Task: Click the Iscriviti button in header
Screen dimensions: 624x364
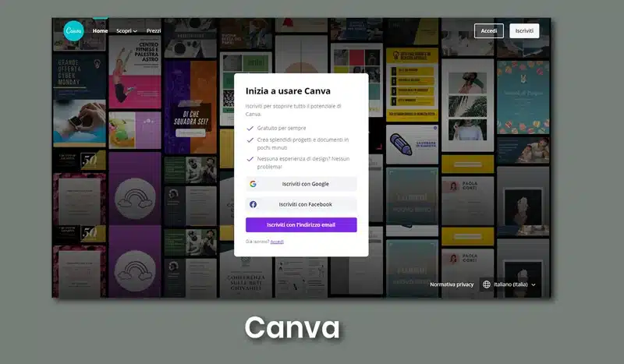Action: (x=524, y=30)
